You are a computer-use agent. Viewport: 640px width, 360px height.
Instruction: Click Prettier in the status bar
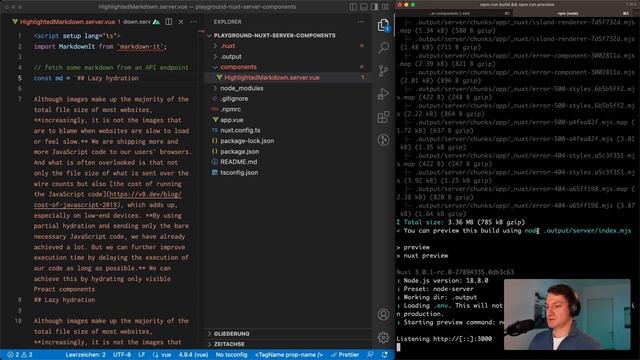[345, 355]
